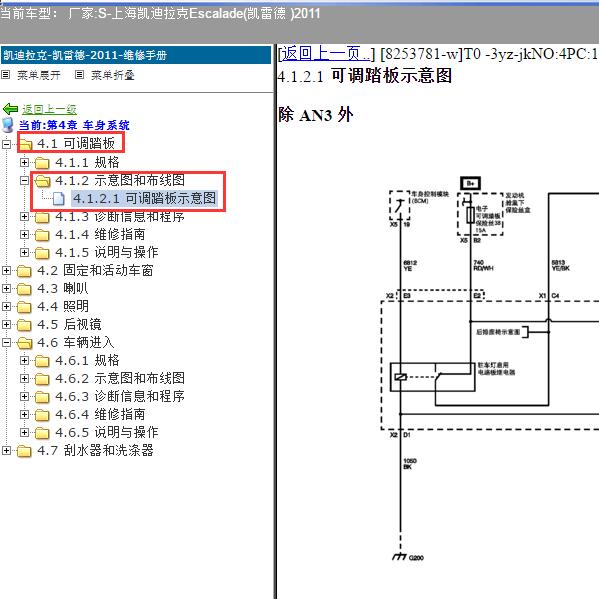Click the 4.5 后视镜 folder icon

pyautogui.click(x=24, y=324)
